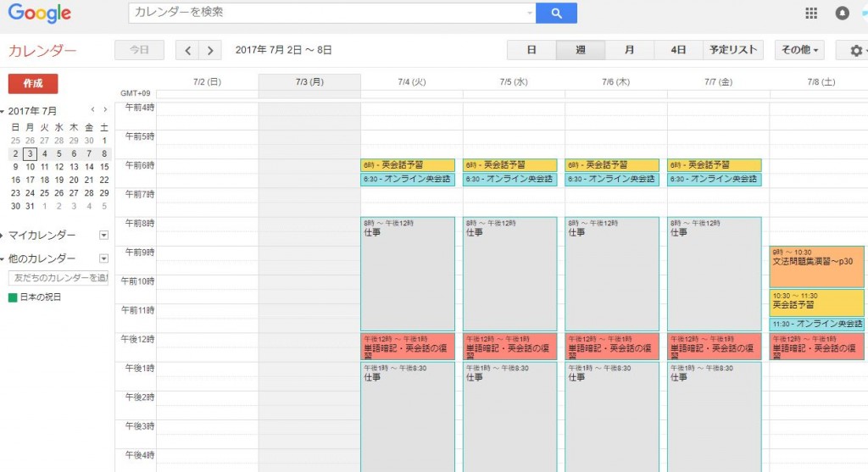Open Thursday 8時 morning 仕事 event
The height and width of the screenshot is (472, 868).
[x=612, y=274]
